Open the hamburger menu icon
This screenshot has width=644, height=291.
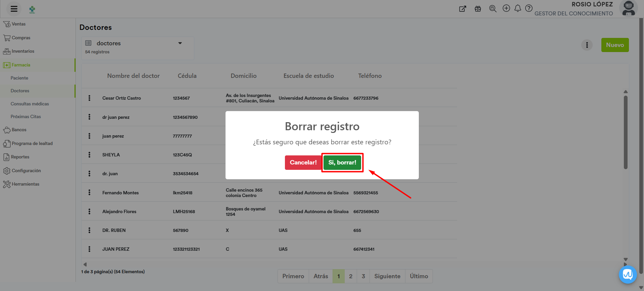click(14, 9)
